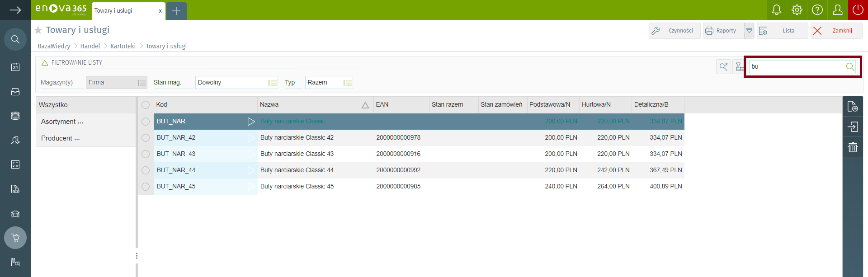This screenshot has height=277, width=868.
Task: Click the notifications bell icon
Action: pos(776,10)
